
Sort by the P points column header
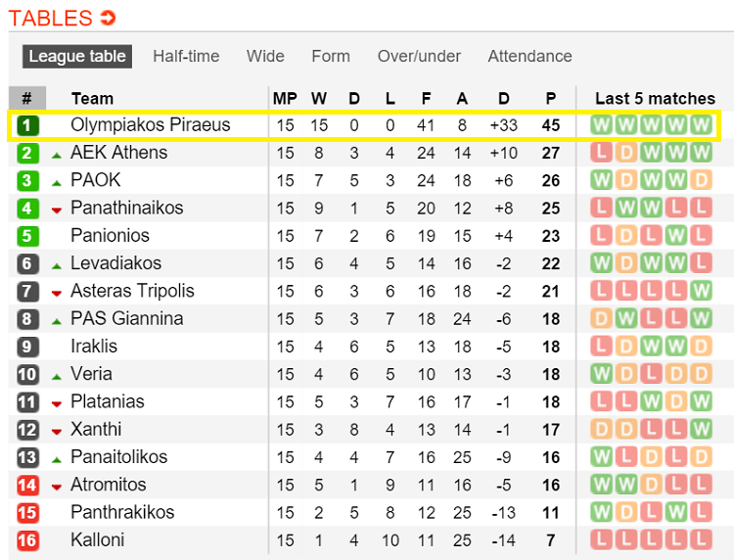551,98
